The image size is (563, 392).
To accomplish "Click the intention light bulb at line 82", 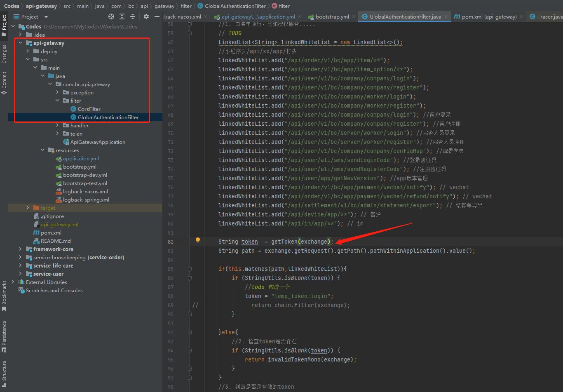I will click(197, 240).
